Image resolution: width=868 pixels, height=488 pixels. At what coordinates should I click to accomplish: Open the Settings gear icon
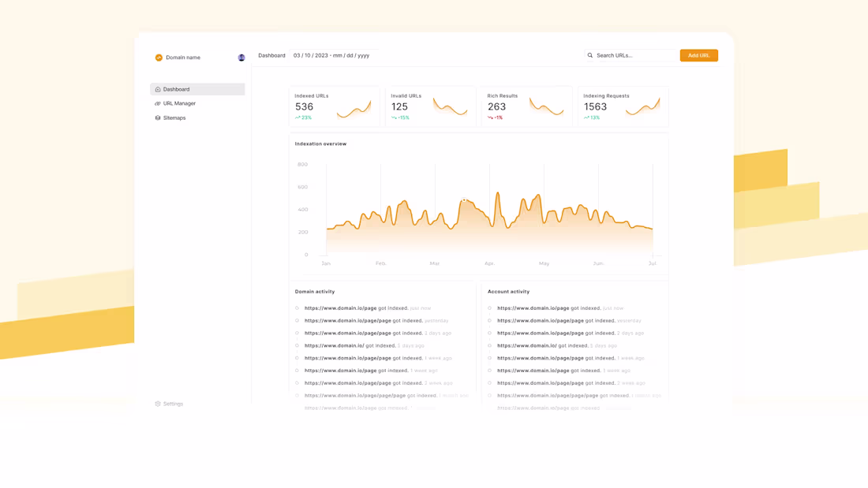(156, 404)
